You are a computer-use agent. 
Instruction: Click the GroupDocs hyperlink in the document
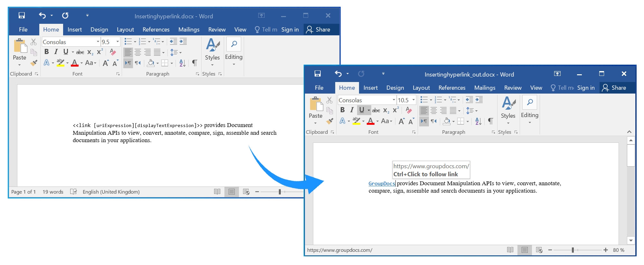point(382,184)
